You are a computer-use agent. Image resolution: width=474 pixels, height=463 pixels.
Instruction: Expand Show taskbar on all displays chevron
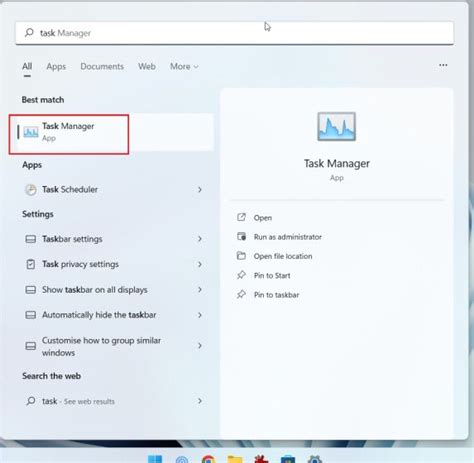(x=200, y=290)
